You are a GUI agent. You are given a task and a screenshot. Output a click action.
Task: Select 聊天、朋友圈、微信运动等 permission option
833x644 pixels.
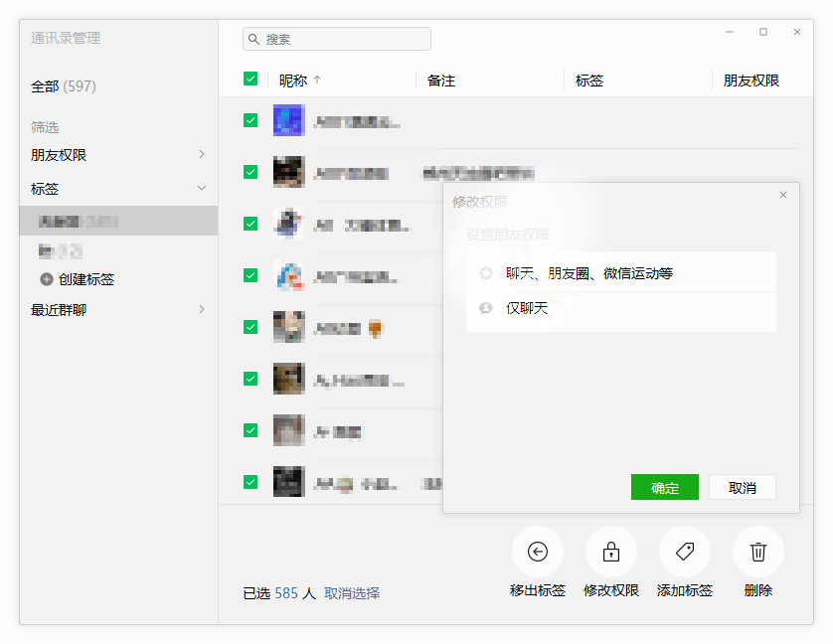click(588, 272)
